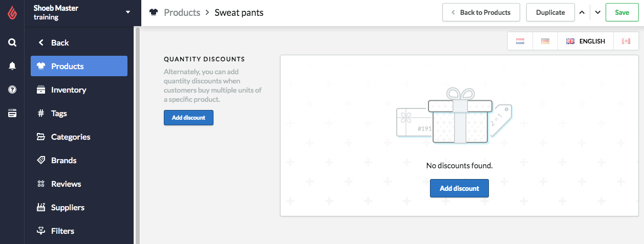
Task: Open the gift box discounts illustration
Action: click(x=454, y=116)
